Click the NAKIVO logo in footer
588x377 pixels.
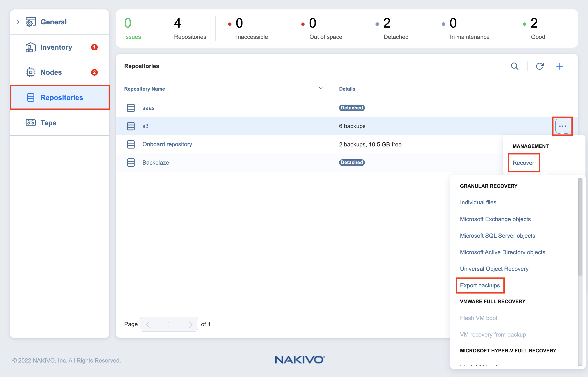pyautogui.click(x=300, y=360)
